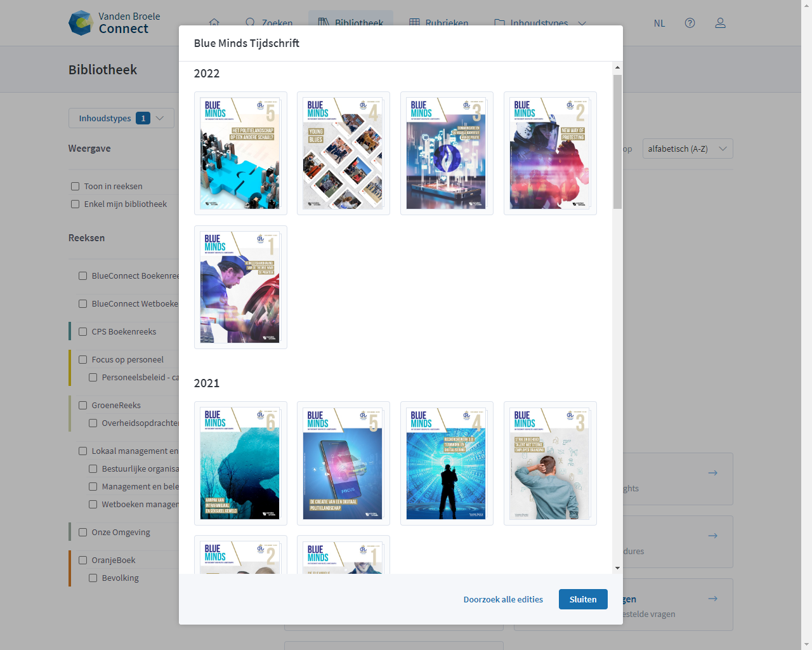The image size is (812, 650).
Task: Open Blue Minds 2022 issue 1 cover
Action: [x=240, y=287]
